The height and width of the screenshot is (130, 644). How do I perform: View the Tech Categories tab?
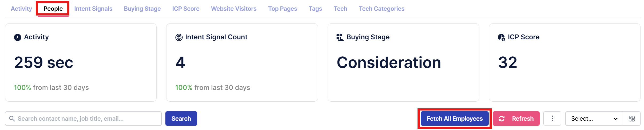(x=381, y=9)
